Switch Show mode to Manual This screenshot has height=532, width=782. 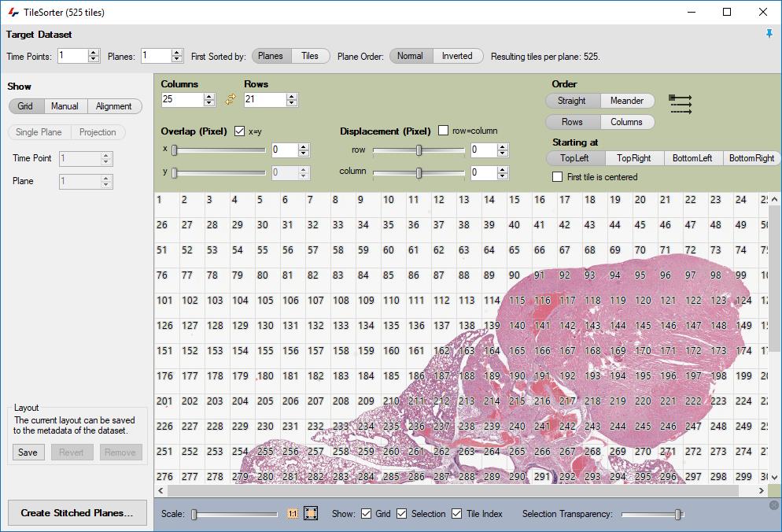click(65, 105)
